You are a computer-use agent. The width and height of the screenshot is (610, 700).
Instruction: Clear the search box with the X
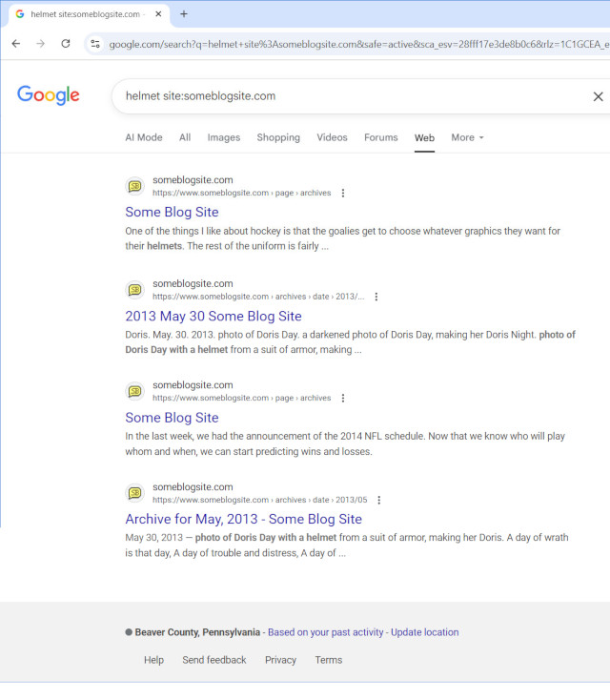[598, 96]
